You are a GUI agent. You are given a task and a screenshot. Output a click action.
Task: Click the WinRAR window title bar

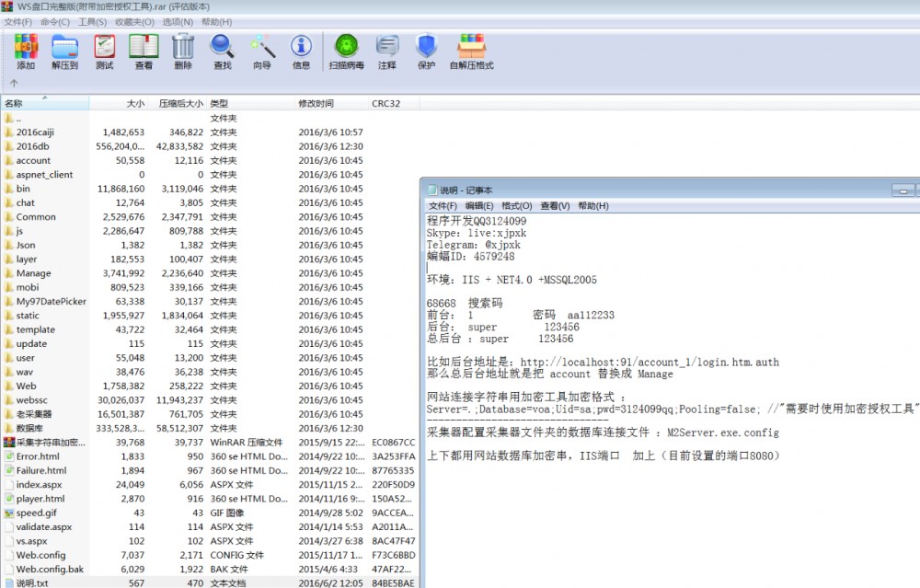460,6
